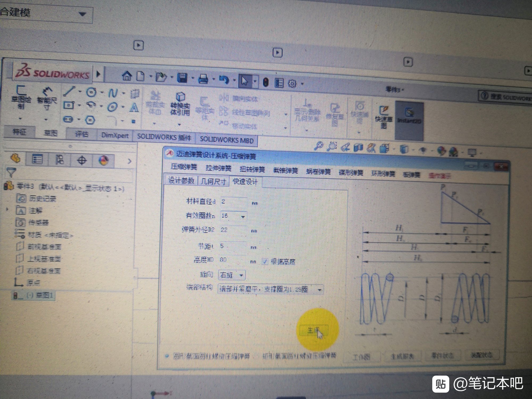The height and width of the screenshot is (399, 532).
Task: Click the funnel filter icon above the tree
Action: 11,173
